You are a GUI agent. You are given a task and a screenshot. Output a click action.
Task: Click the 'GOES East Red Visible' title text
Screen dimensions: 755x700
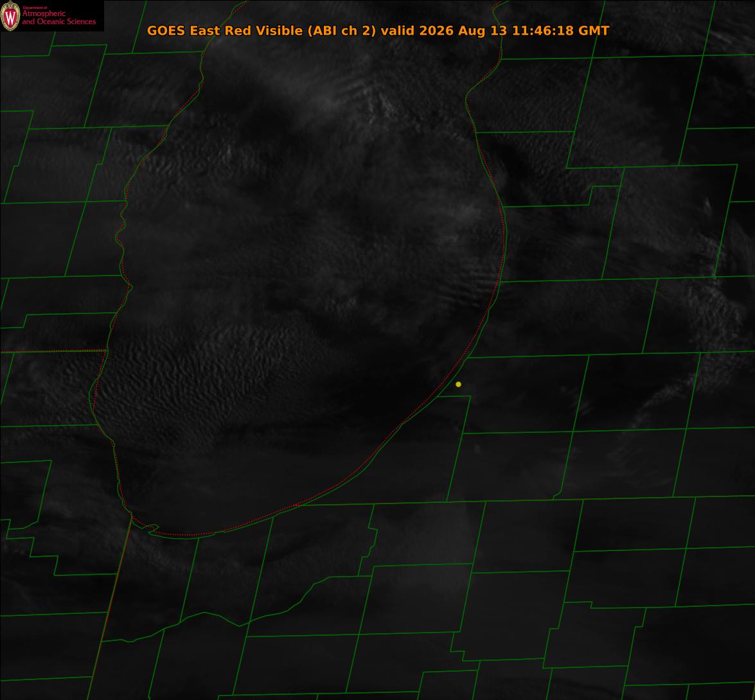pyautogui.click(x=224, y=31)
